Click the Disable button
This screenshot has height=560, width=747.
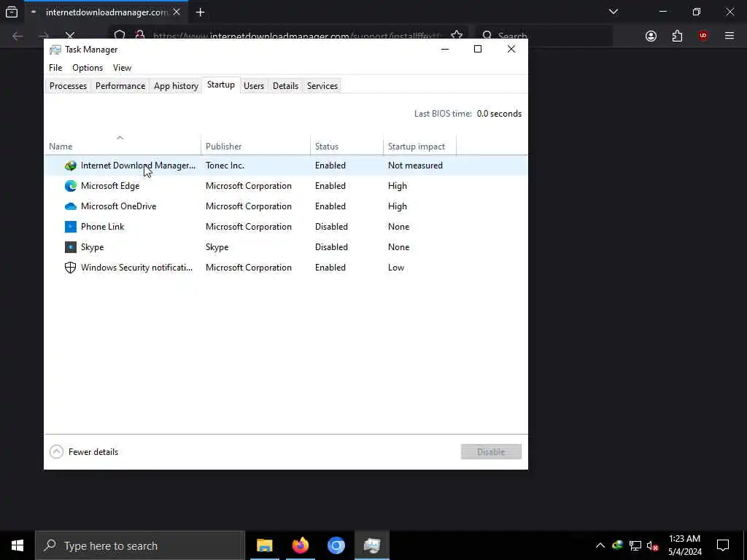point(491,452)
